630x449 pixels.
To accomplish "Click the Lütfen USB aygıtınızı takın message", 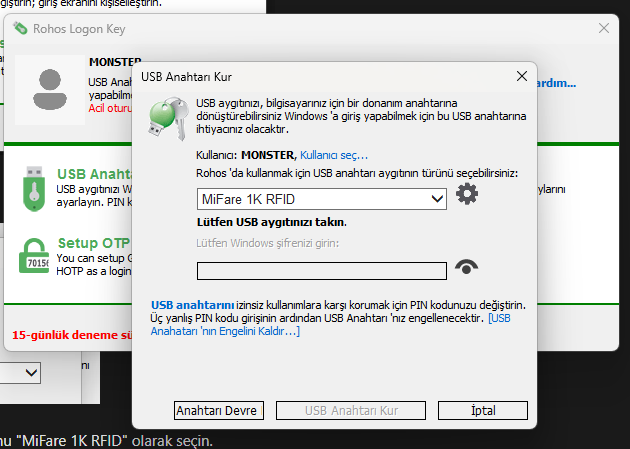I will click(x=272, y=222).
